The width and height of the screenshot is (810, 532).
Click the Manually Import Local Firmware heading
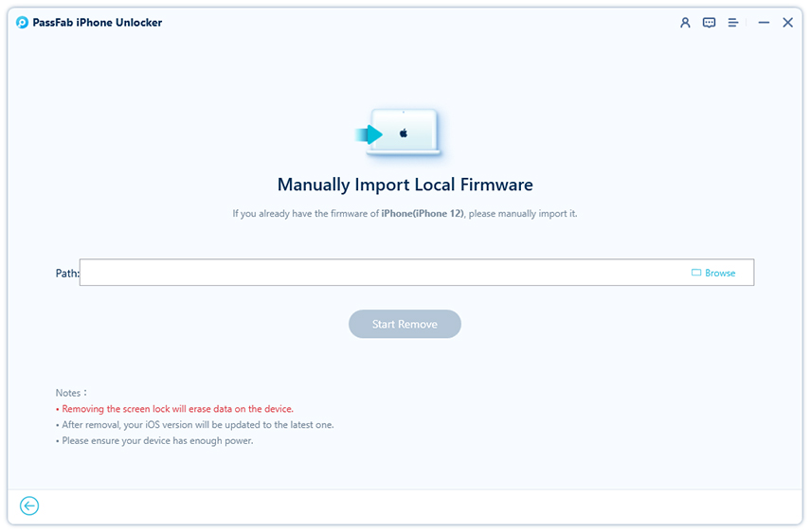coord(405,185)
